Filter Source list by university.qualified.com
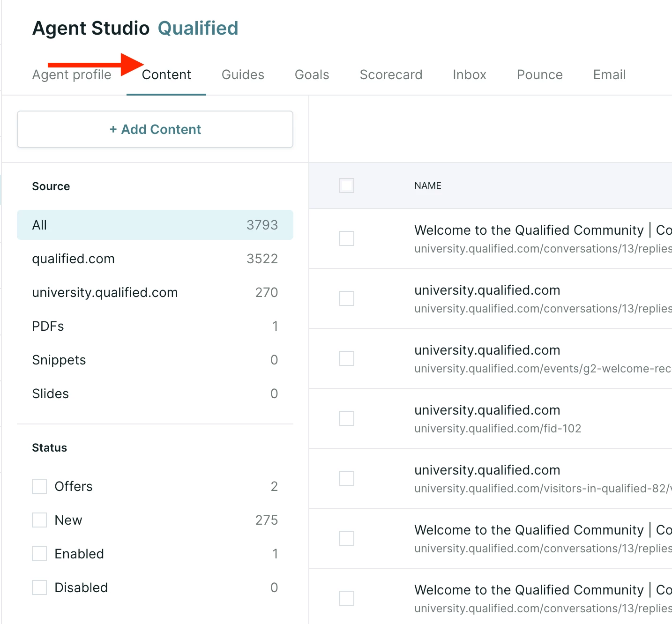Screen dimensions: 672x624 point(155,292)
